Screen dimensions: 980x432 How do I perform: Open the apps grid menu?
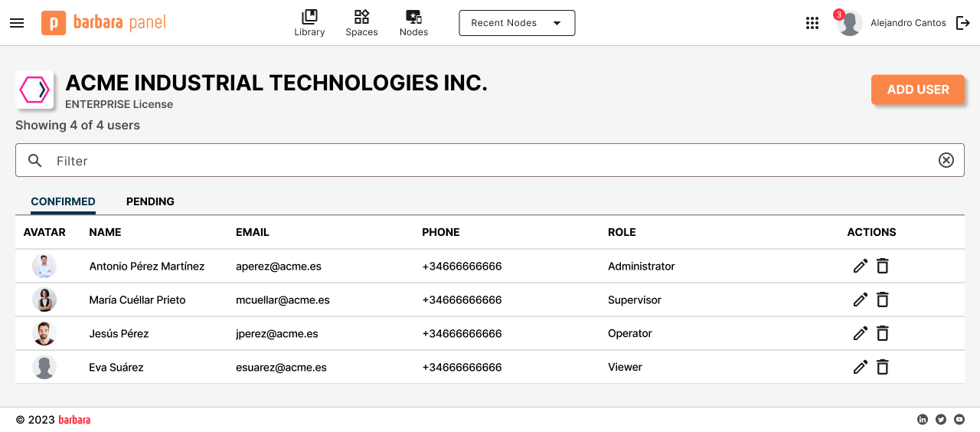pos(812,23)
